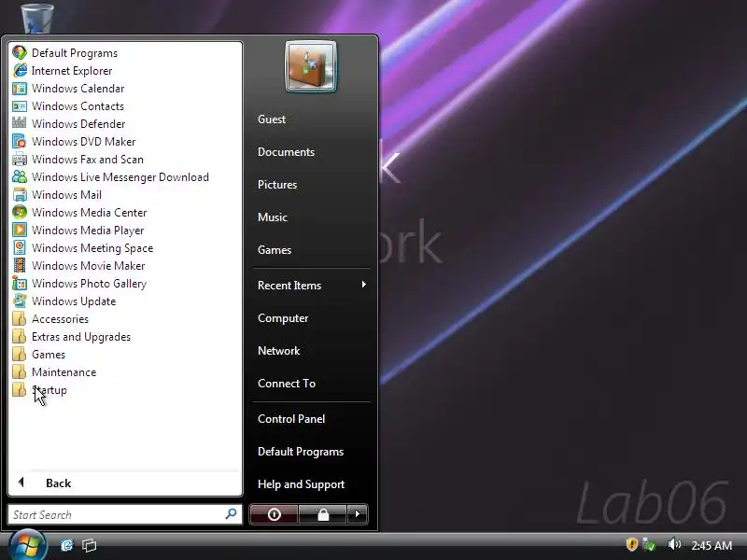Click the network status tray icon
Image resolution: width=747 pixels, height=560 pixels.
[648, 544]
